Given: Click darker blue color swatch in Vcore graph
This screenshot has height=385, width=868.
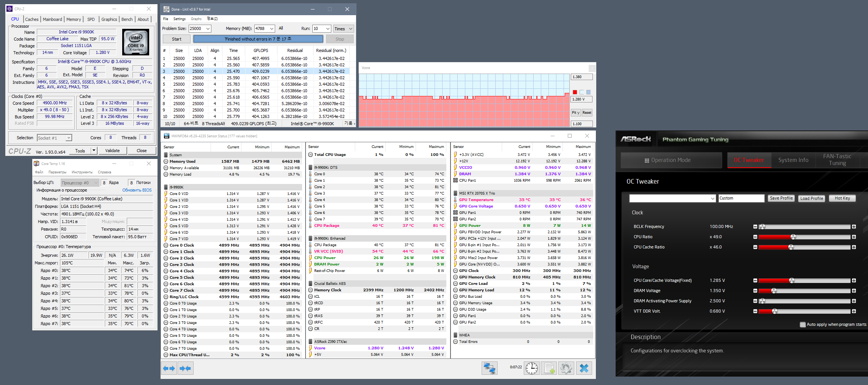Looking at the screenshot, I should (588, 92).
